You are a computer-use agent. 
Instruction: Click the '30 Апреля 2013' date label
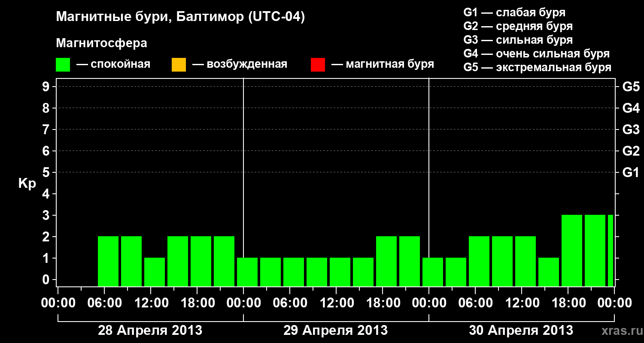(x=521, y=331)
